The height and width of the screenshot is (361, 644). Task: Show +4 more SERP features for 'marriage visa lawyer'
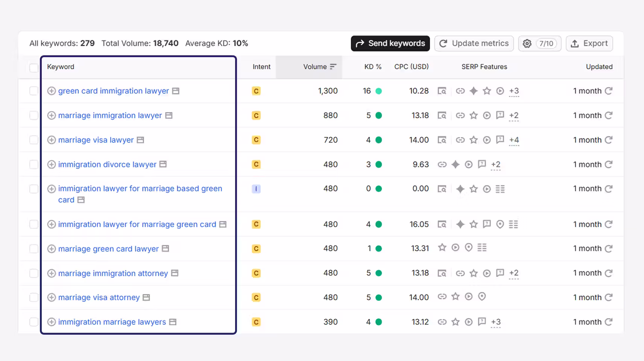tap(514, 140)
